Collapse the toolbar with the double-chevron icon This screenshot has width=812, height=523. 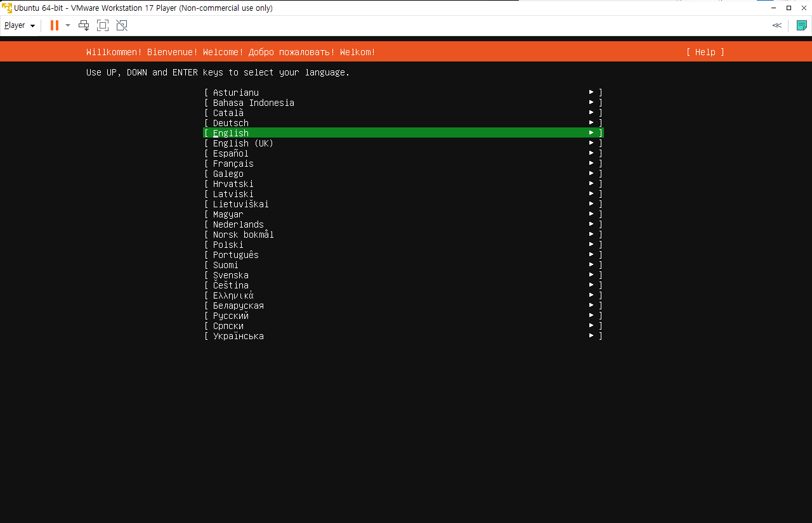(x=776, y=25)
